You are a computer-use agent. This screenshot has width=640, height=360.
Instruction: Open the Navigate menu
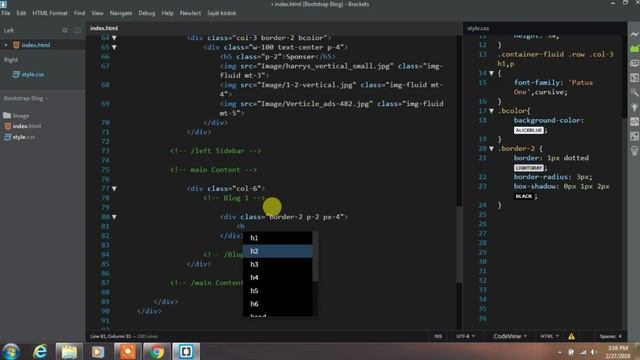pos(121,13)
